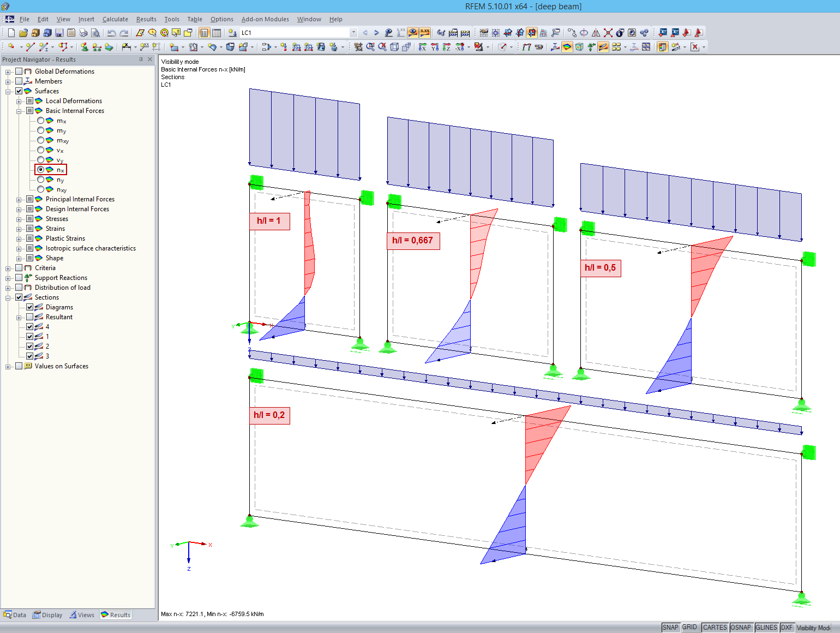The width and height of the screenshot is (840, 633).
Task: Uncheck the Surfaces checkbox
Action: (19, 91)
